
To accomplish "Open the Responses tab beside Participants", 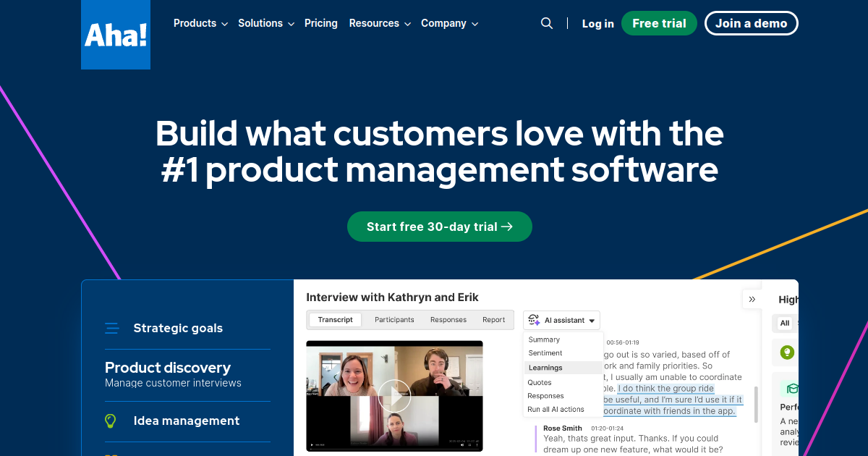I will point(448,320).
